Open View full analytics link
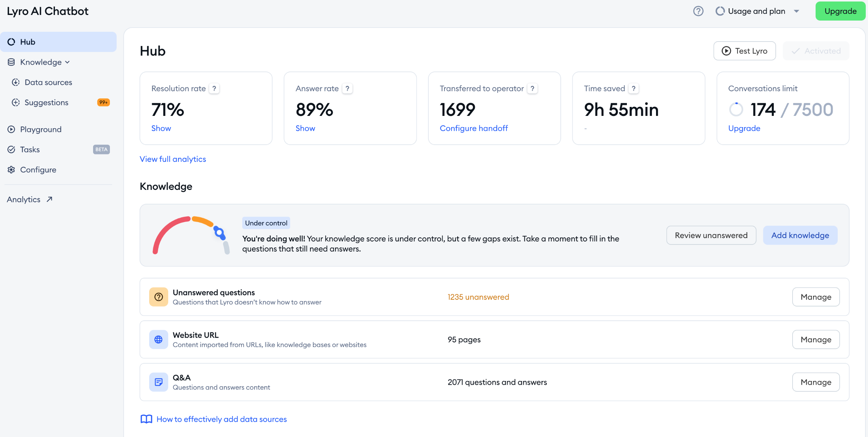The width and height of the screenshot is (868, 437). coord(173,159)
